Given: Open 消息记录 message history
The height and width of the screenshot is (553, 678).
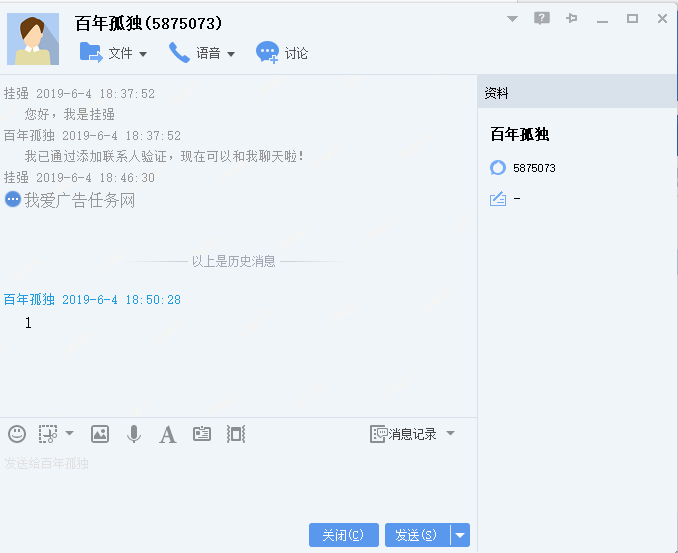Looking at the screenshot, I should click(x=403, y=434).
